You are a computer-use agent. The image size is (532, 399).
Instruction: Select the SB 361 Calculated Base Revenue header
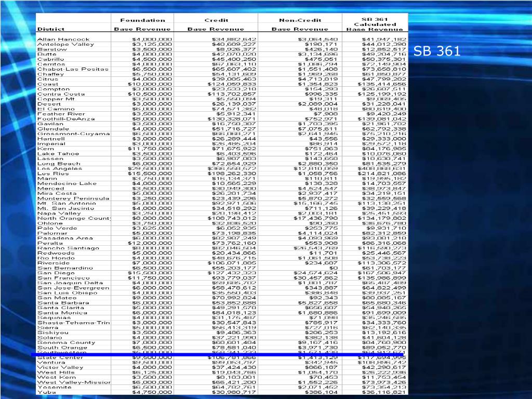(375, 24)
